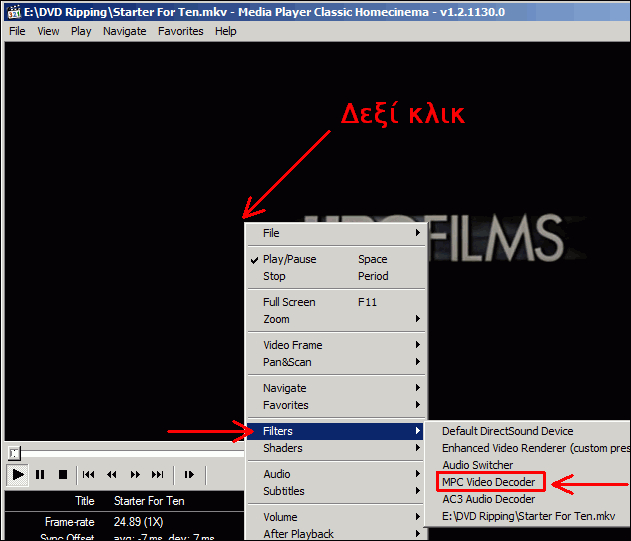The image size is (631, 541).
Task: Click the Frame-rate label in info panel
Action: pyautogui.click(x=70, y=522)
